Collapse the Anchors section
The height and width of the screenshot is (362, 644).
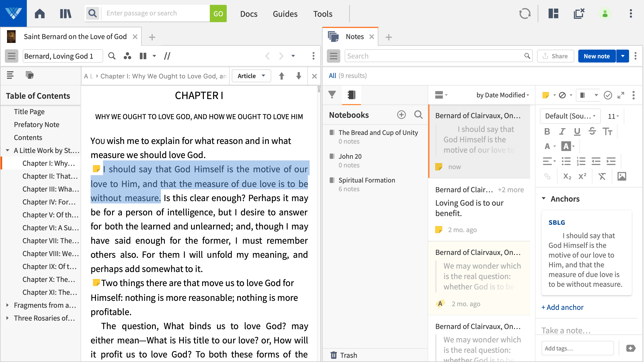544,199
